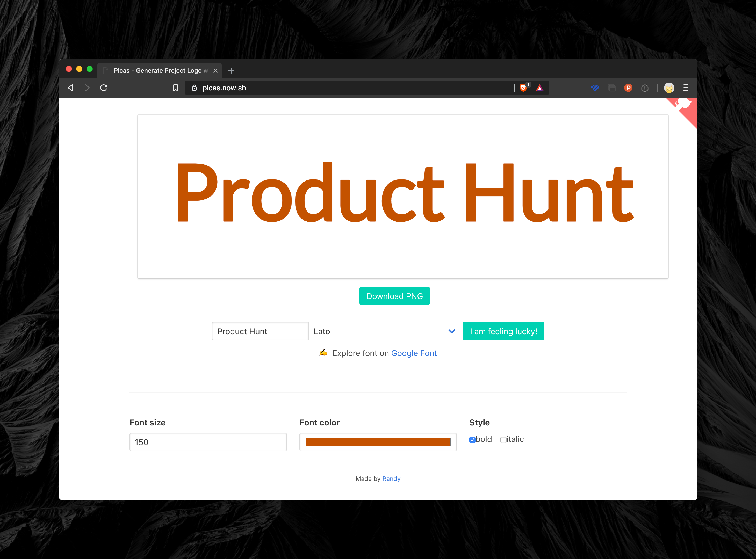
Task: Click the browser back arrow
Action: point(71,88)
